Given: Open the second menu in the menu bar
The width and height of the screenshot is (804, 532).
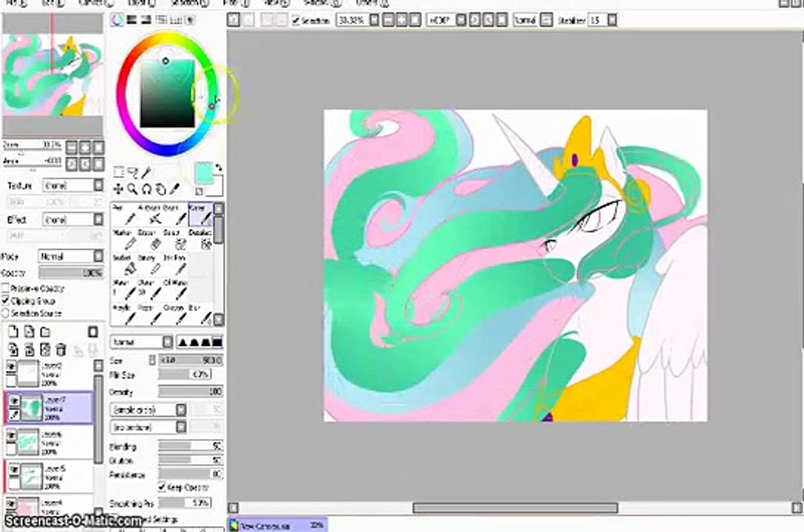Looking at the screenshot, I should [x=52, y=2].
